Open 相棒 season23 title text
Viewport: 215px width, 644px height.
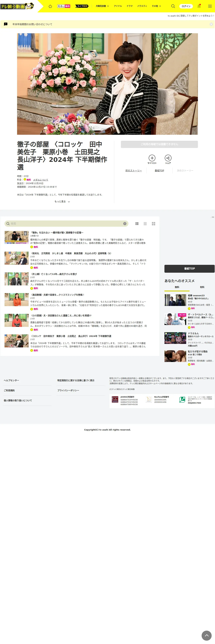pyautogui.click(x=196, y=295)
